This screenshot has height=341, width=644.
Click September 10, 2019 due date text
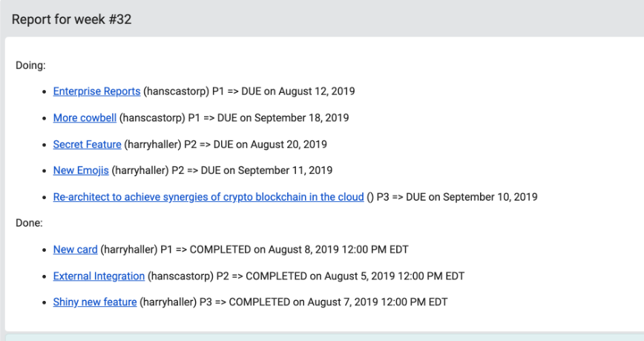point(490,197)
